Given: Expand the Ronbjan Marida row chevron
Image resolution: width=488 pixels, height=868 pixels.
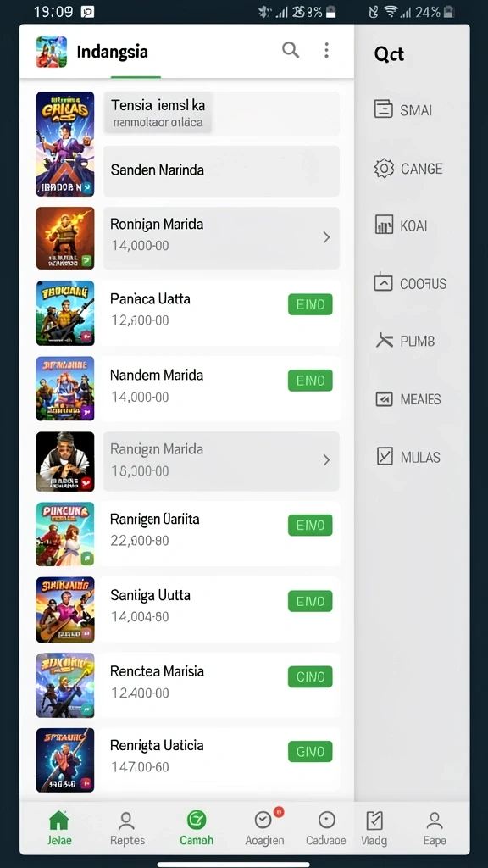Looking at the screenshot, I should [x=326, y=237].
